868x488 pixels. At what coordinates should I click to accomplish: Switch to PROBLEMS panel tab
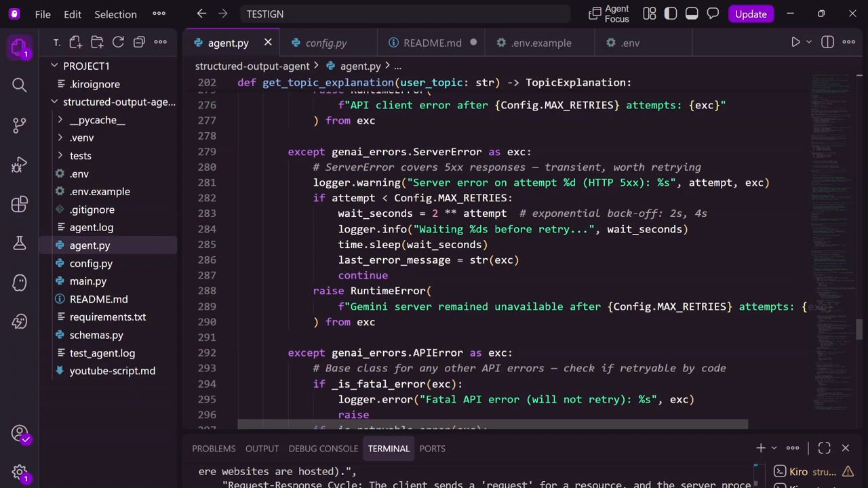tap(214, 448)
